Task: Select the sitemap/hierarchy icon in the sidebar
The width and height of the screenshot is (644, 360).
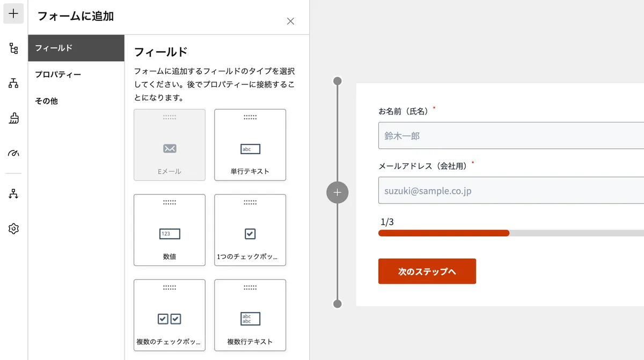Action: [13, 82]
